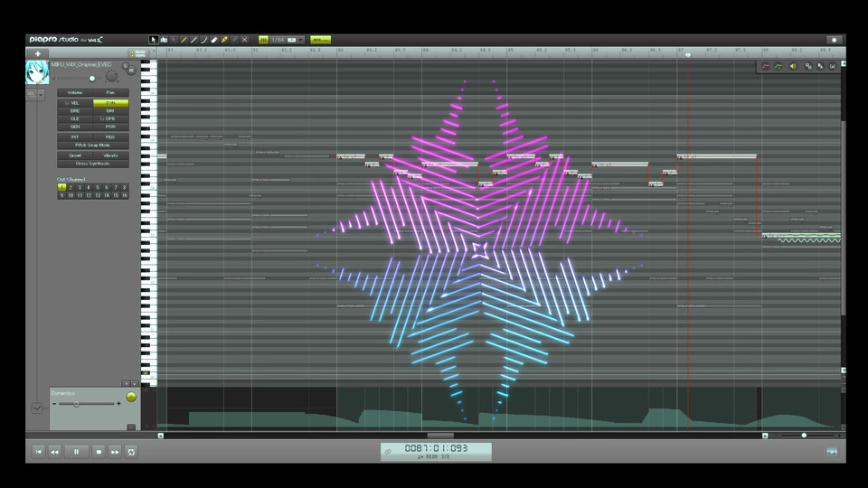The height and width of the screenshot is (488, 868).
Task: Click the X delete tool in toolbar
Action: (245, 40)
